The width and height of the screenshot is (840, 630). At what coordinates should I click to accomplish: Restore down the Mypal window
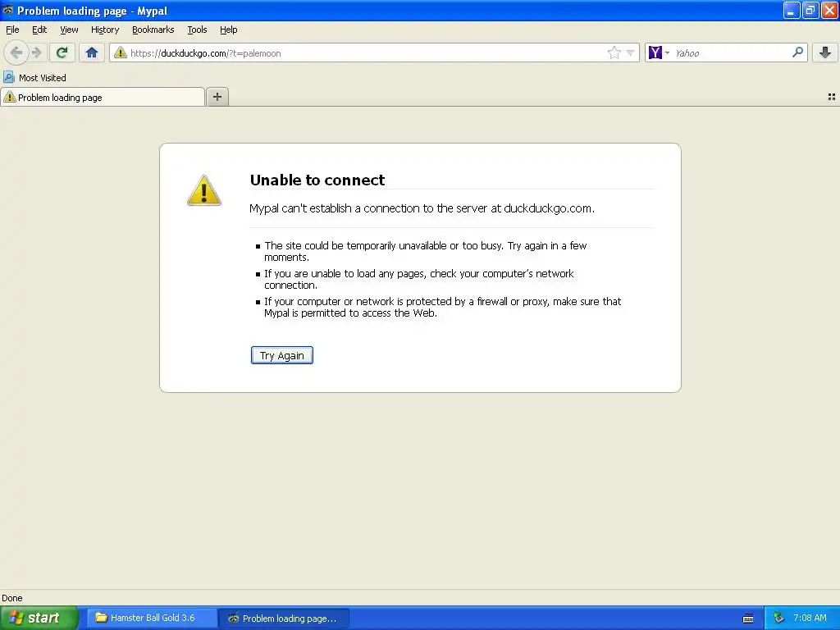810,10
